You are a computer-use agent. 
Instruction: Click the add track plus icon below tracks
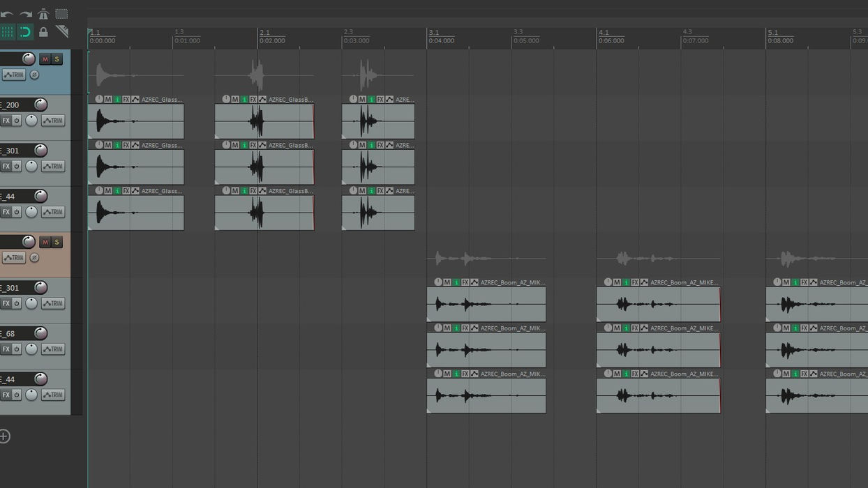tap(4, 436)
